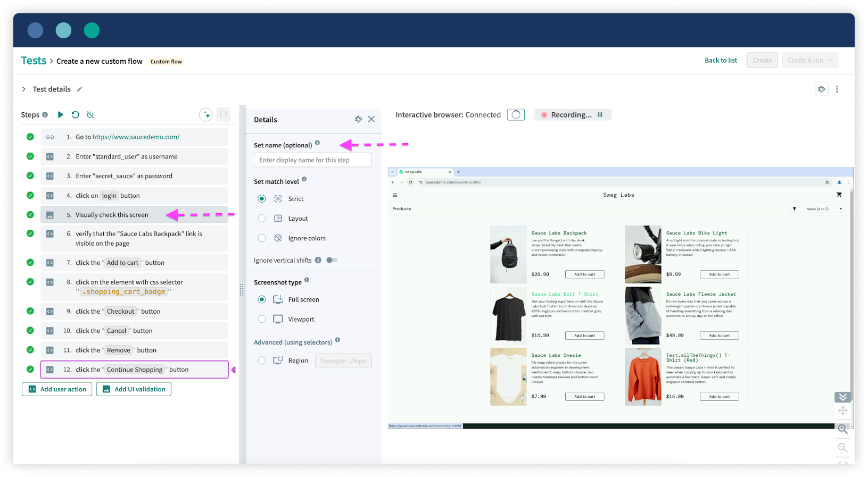Click the info icon beside Set match level
This screenshot has width=868, height=477.
coord(304,179)
